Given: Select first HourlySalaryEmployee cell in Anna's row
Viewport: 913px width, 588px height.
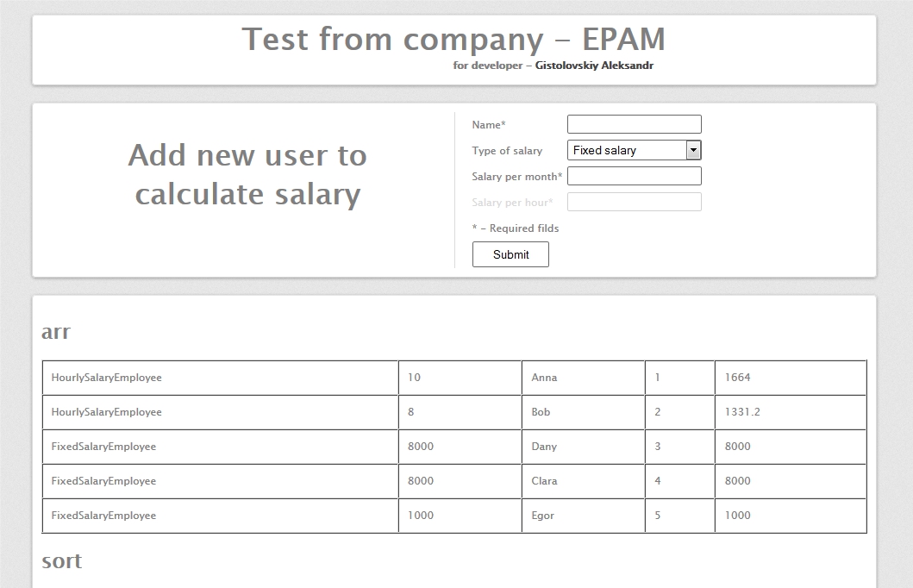Looking at the screenshot, I should point(106,378).
